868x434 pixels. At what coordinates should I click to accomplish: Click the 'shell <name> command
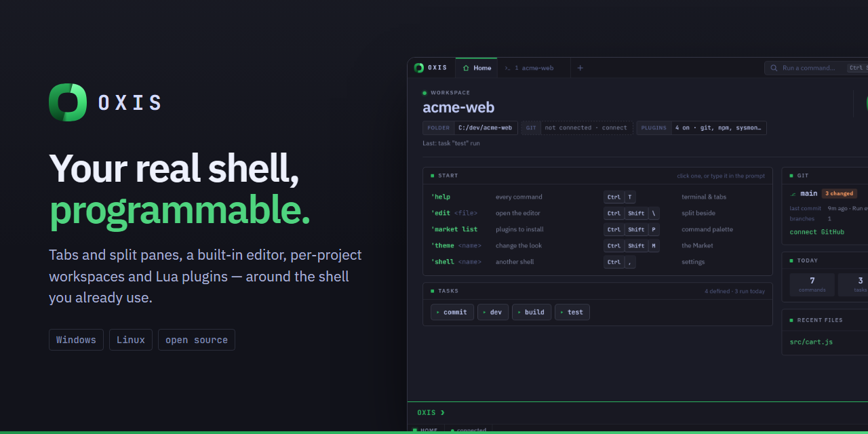[456, 262]
